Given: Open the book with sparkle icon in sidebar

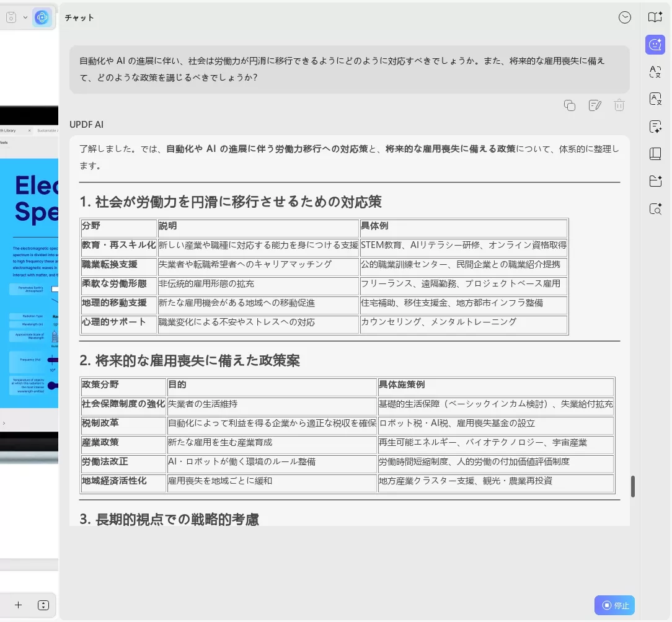Looking at the screenshot, I should pyautogui.click(x=655, y=17).
